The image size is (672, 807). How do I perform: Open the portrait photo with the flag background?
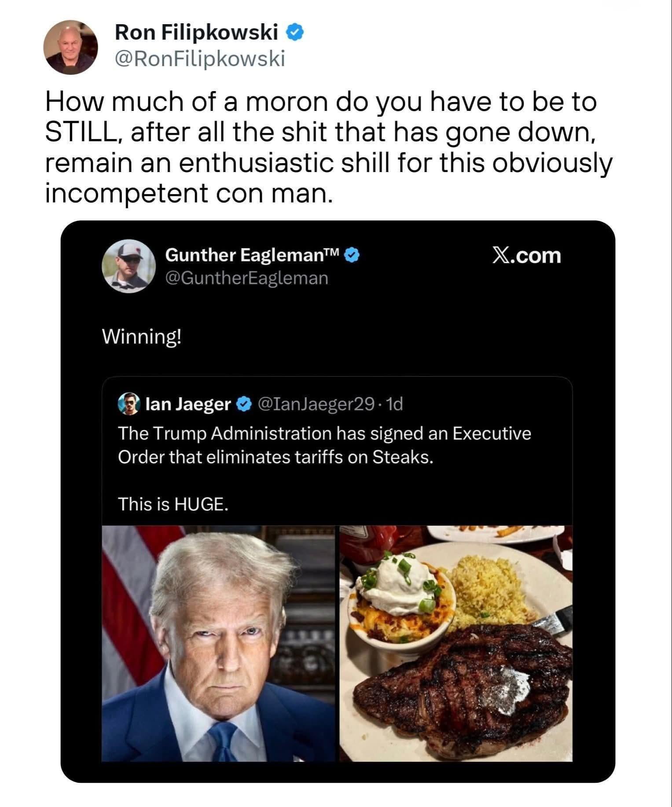tap(218, 643)
